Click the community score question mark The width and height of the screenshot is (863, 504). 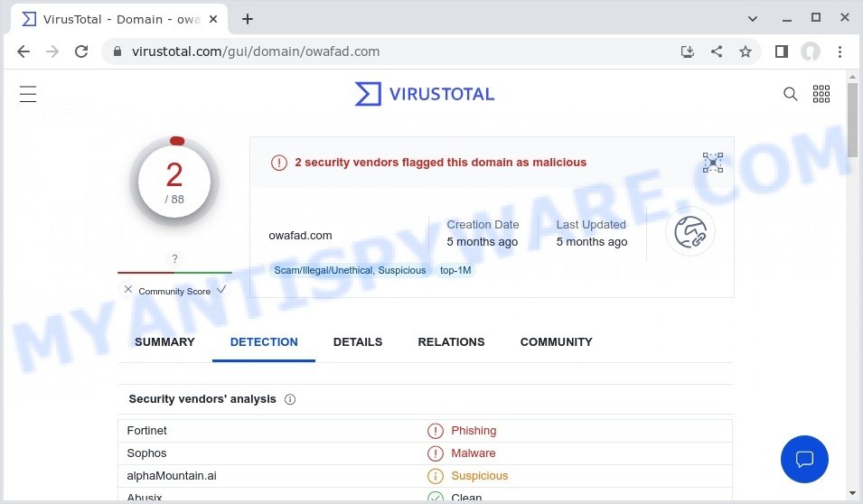[x=174, y=258]
